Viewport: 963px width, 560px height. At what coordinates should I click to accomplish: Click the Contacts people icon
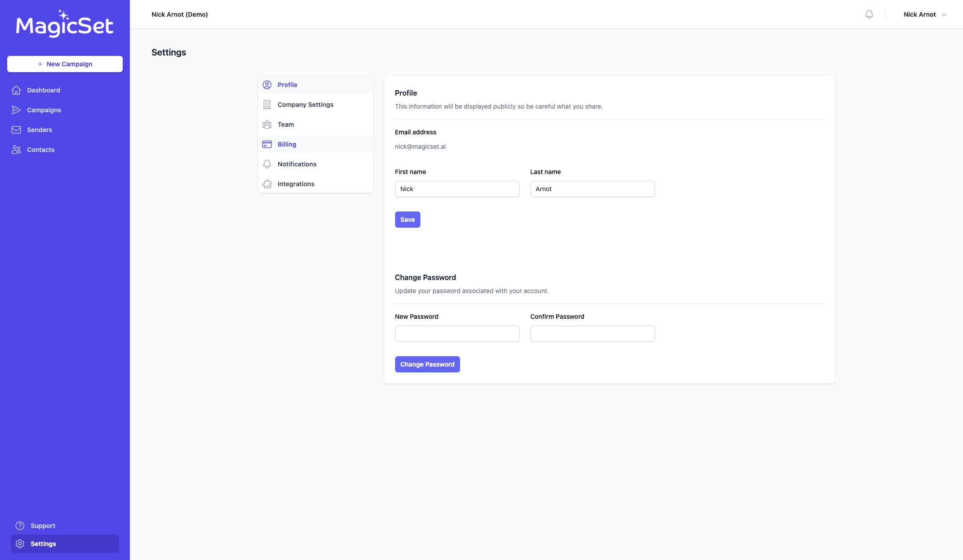click(16, 150)
